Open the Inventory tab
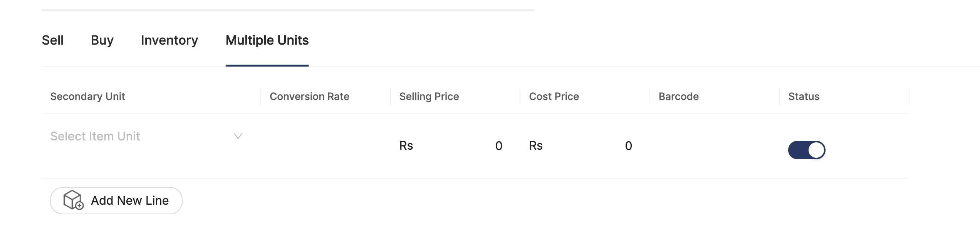The image size is (980, 237). pyautogui.click(x=169, y=40)
